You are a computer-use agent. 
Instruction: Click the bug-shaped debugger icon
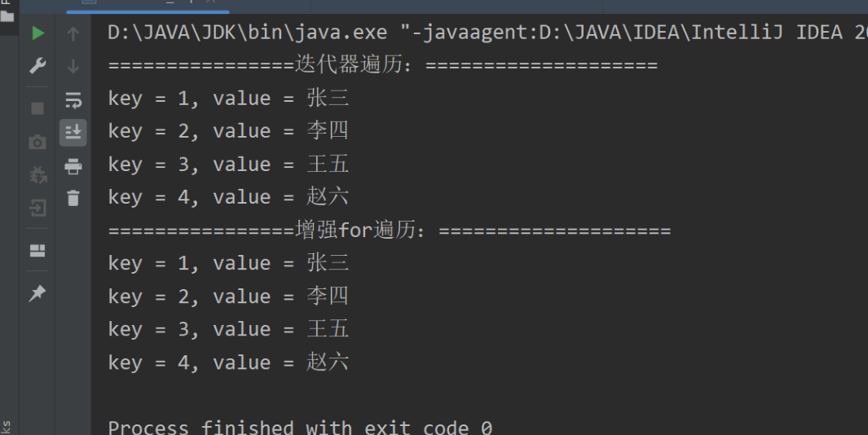37,175
